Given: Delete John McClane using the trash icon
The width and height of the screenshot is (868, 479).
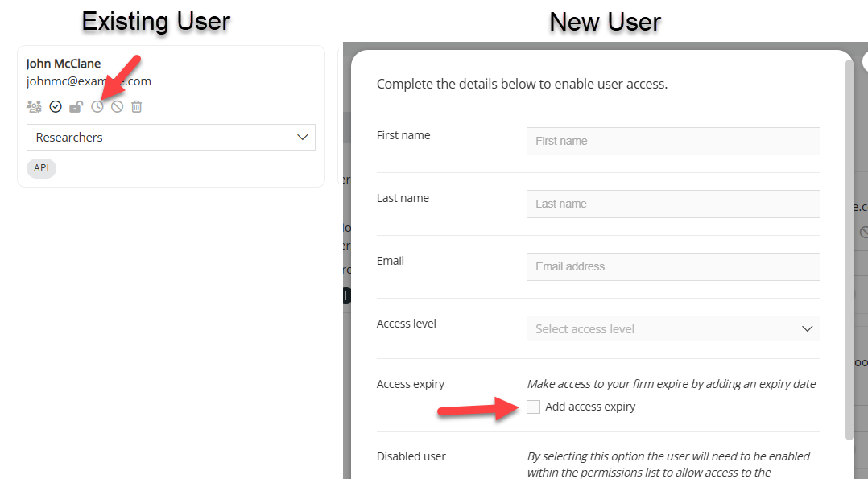Looking at the screenshot, I should 137,106.
